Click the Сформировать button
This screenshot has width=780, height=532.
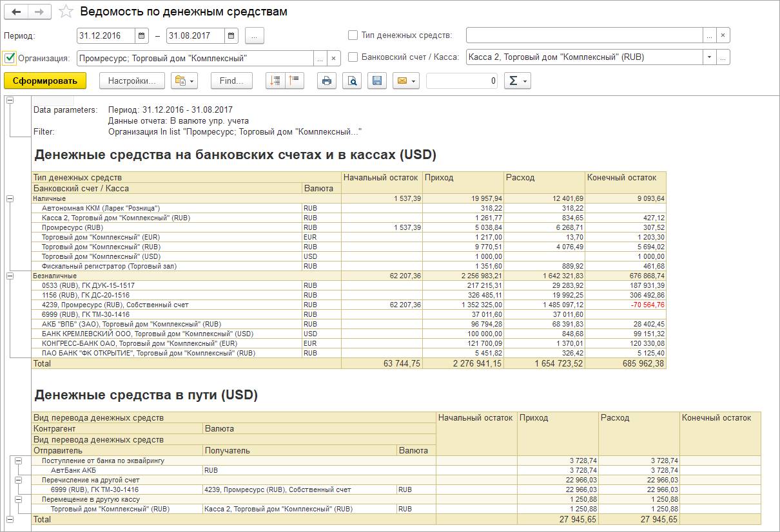pyautogui.click(x=44, y=81)
